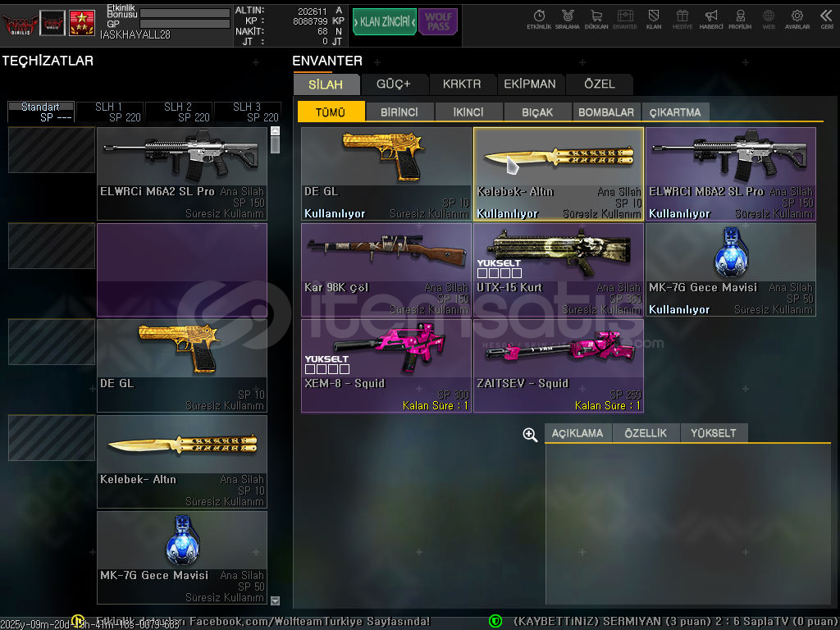Image resolution: width=840 pixels, height=630 pixels.
Task: Switch to the KRKTR tab
Action: (462, 84)
